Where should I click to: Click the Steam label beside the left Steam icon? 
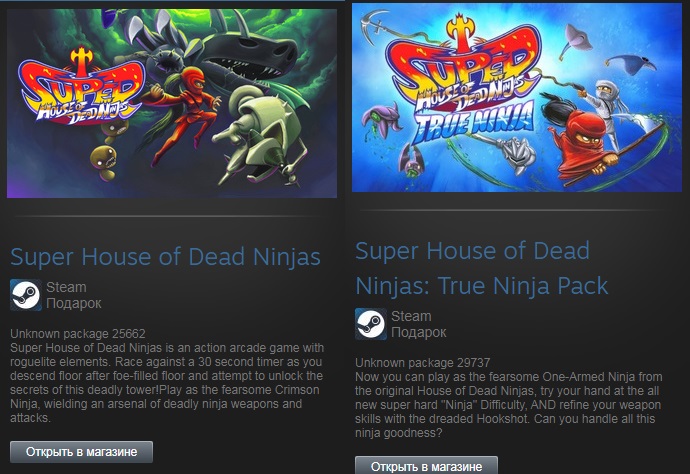[x=66, y=287]
